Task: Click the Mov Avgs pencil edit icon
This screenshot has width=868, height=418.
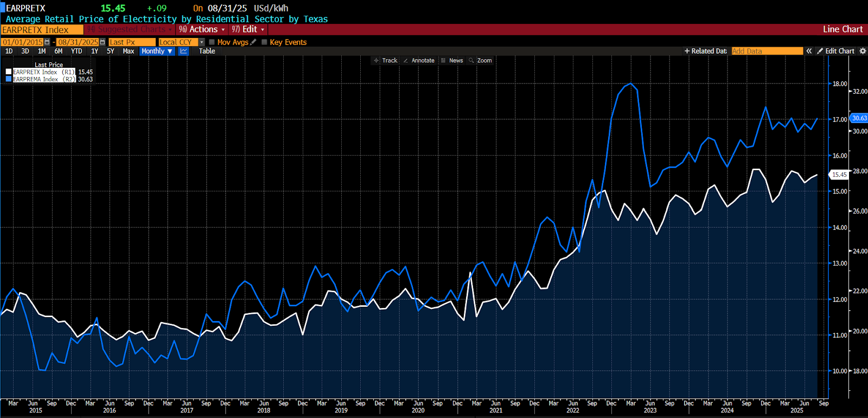Action: tap(253, 42)
